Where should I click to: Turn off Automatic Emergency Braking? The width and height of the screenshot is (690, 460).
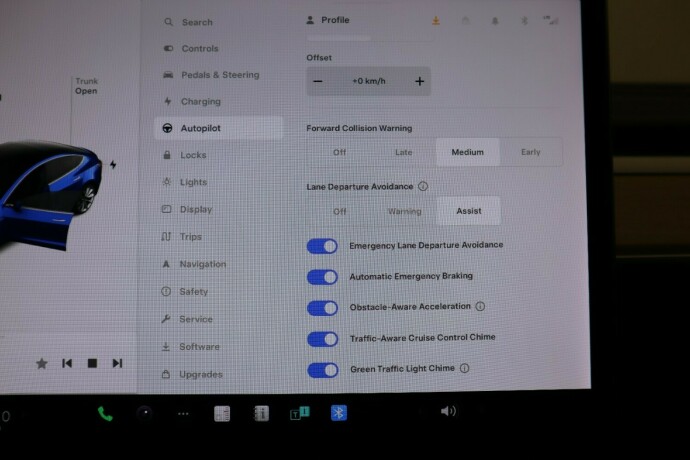tap(322, 277)
